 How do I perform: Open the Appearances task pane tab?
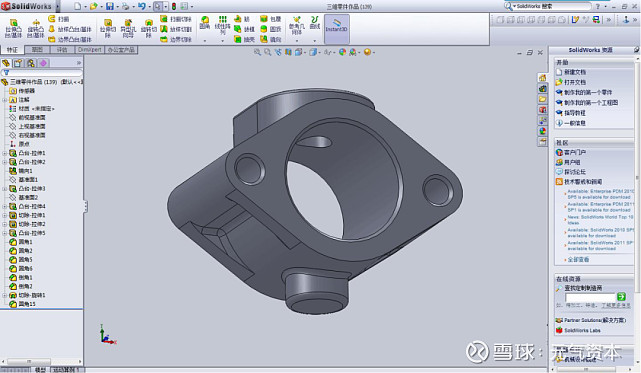[x=542, y=131]
